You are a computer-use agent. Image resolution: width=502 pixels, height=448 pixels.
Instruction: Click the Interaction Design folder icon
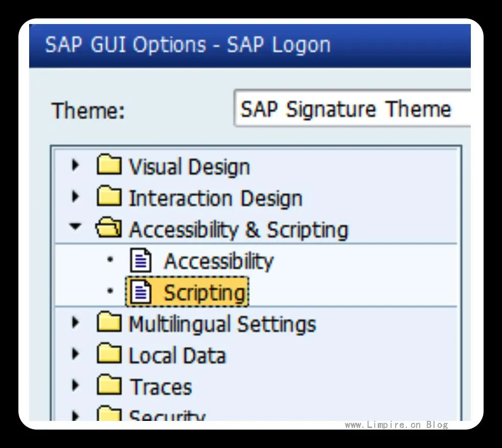(109, 197)
